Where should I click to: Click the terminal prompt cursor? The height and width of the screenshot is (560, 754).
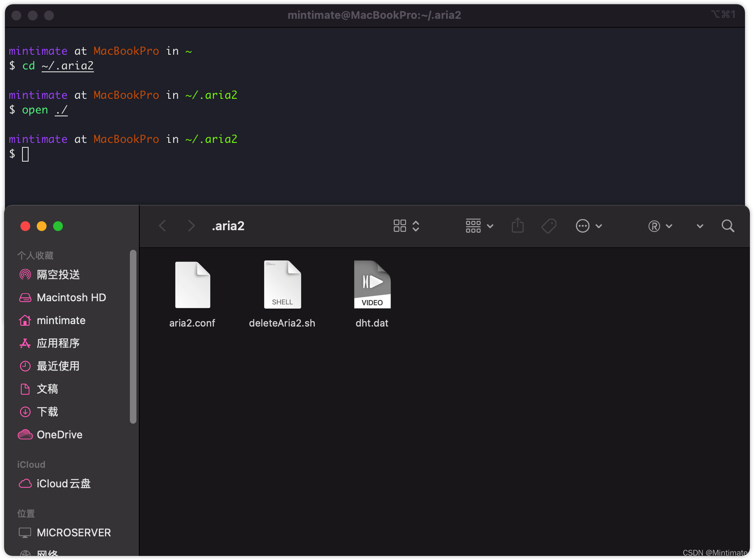(25, 154)
